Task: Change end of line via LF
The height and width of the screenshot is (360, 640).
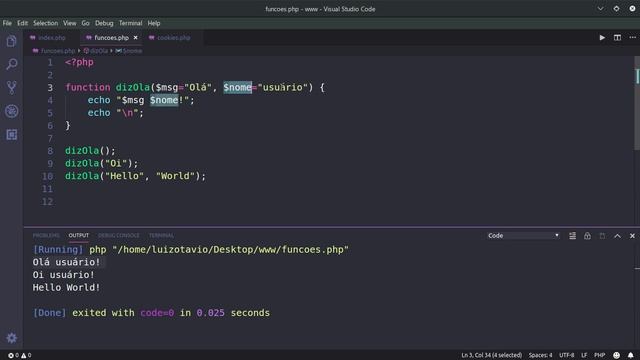Action: [x=584, y=355]
